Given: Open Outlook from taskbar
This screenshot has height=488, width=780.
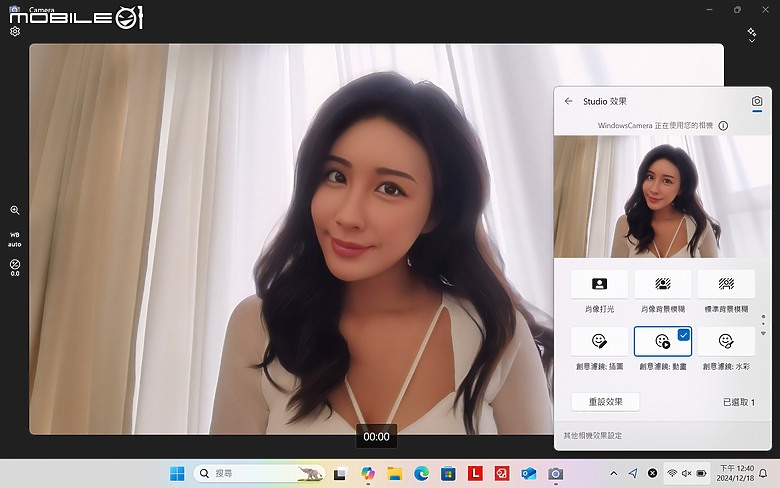Looking at the screenshot, I should [529, 474].
